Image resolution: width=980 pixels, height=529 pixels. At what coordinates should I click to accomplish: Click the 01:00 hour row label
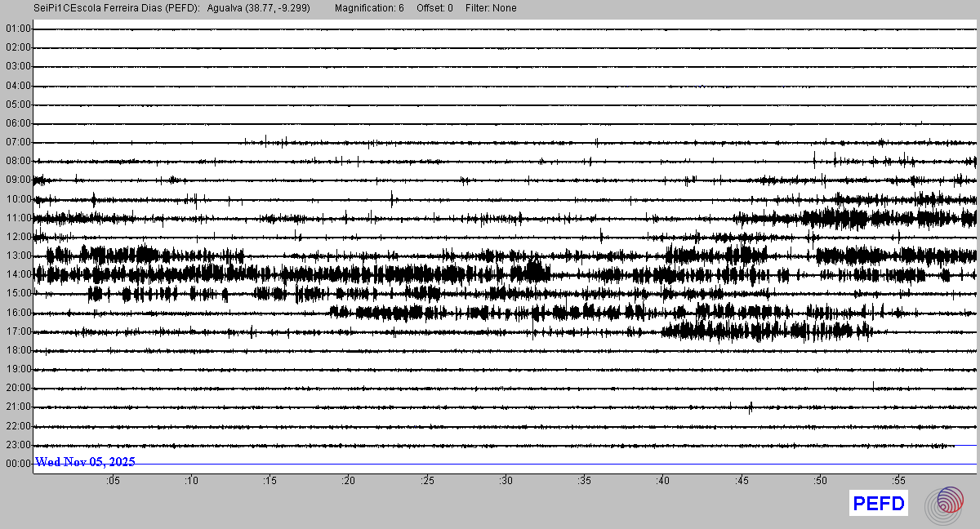tap(18, 29)
